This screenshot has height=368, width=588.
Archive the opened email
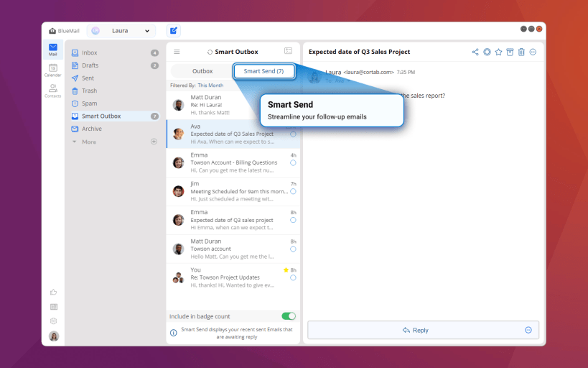click(x=510, y=52)
